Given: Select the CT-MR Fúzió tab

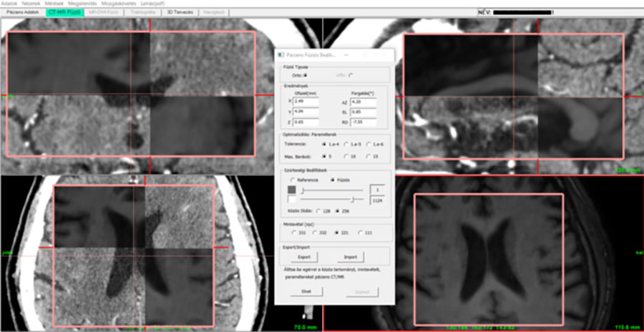Looking at the screenshot, I should (64, 12).
